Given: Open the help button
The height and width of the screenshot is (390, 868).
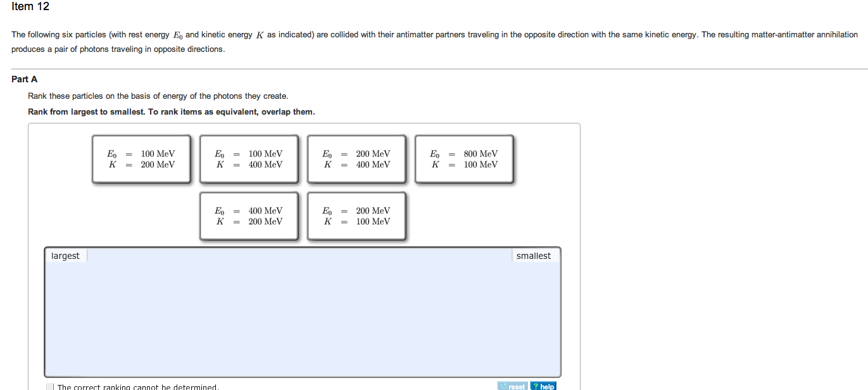Looking at the screenshot, I should tap(544, 386).
